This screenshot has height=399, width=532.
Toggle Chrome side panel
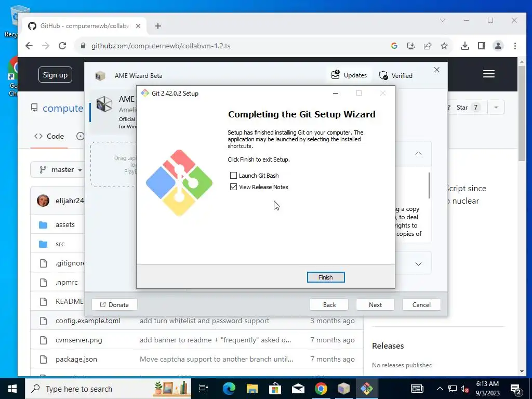(x=482, y=46)
